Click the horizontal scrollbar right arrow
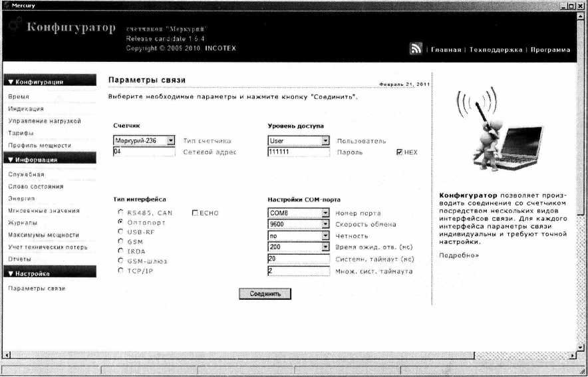Screen dimensions: 588x377 573,354
